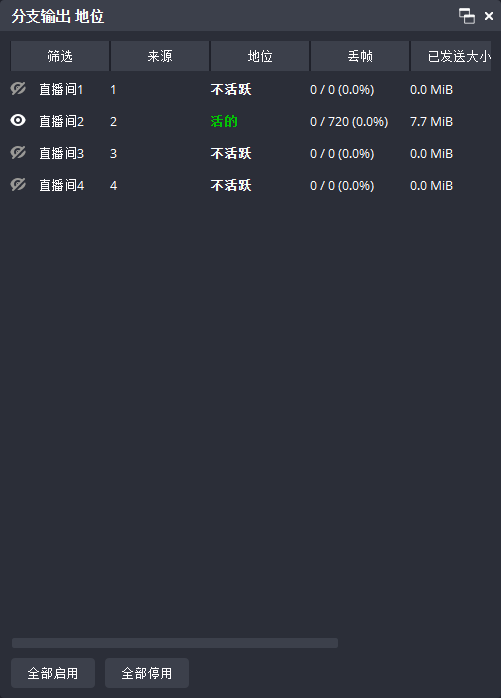This screenshot has height=698, width=501.
Task: Close the 分支输出 地位 dock panel
Action: 489,16
